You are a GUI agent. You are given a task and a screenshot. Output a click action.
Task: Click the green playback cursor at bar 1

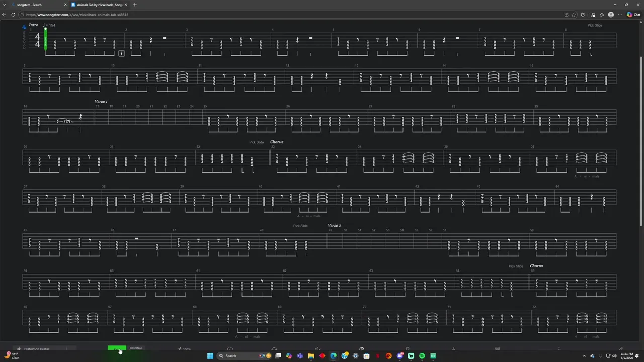point(45,39)
